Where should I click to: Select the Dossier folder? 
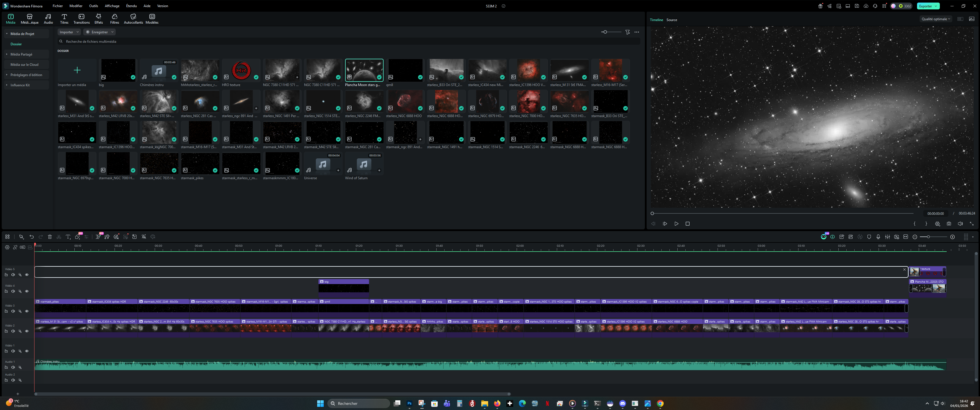point(16,44)
